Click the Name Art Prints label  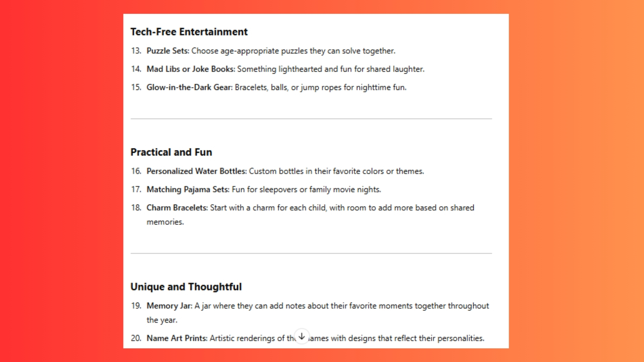point(177,338)
